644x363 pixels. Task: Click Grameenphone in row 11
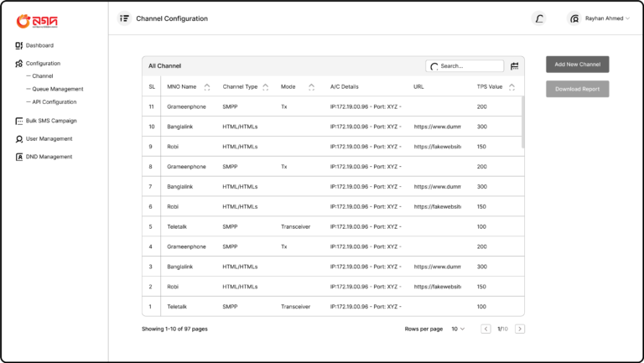(186, 106)
